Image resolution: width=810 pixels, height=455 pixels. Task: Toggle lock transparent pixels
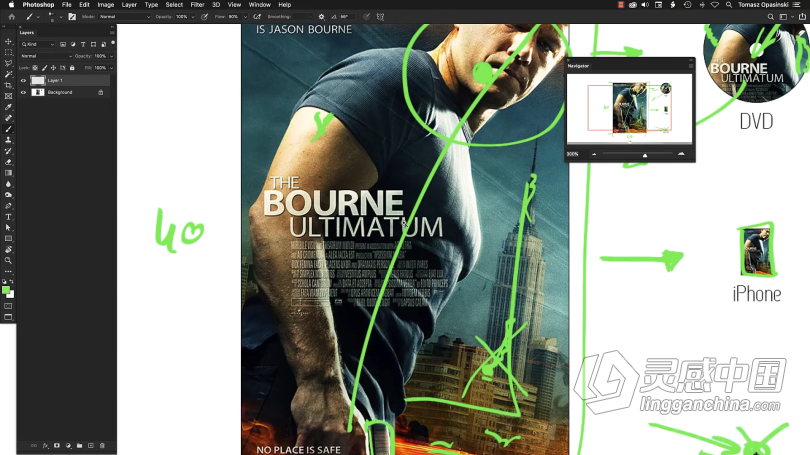point(35,68)
